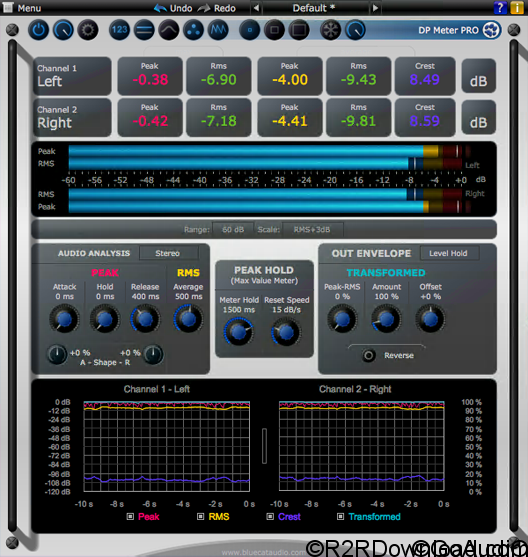The image size is (528, 557).
Task: Toggle Transformed curve visibility checkbox
Action: click(x=340, y=517)
